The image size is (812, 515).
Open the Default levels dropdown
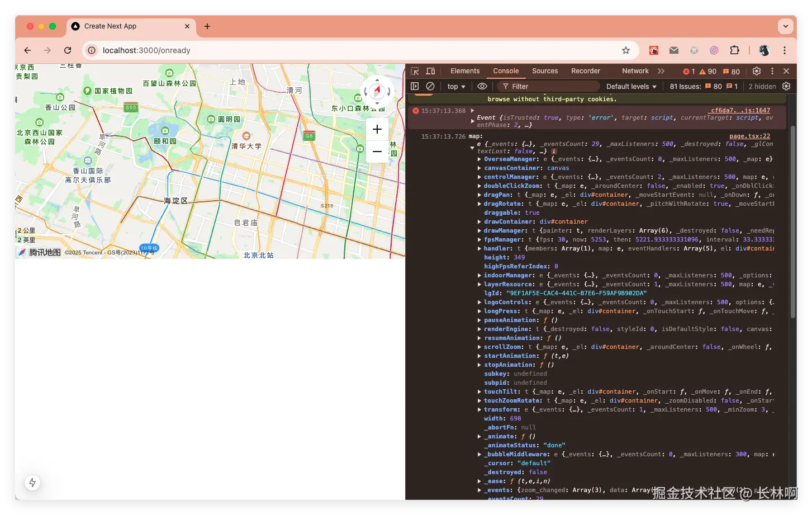[x=631, y=87]
